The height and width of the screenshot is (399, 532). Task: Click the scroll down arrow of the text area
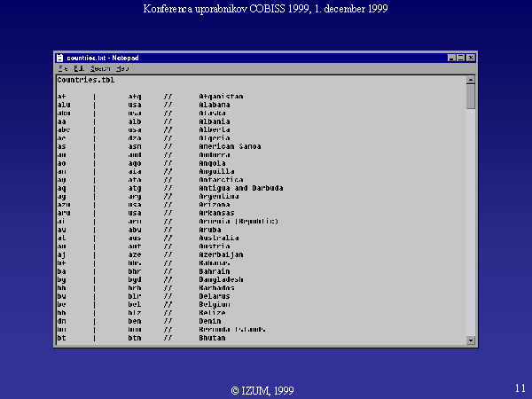point(471,339)
